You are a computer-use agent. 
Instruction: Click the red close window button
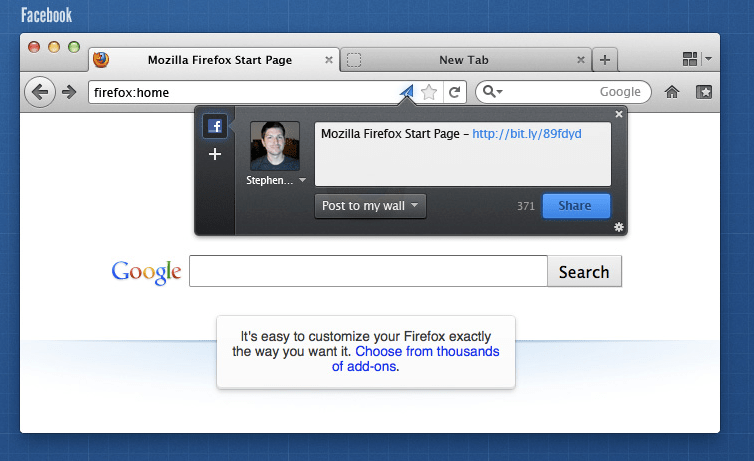click(34, 47)
